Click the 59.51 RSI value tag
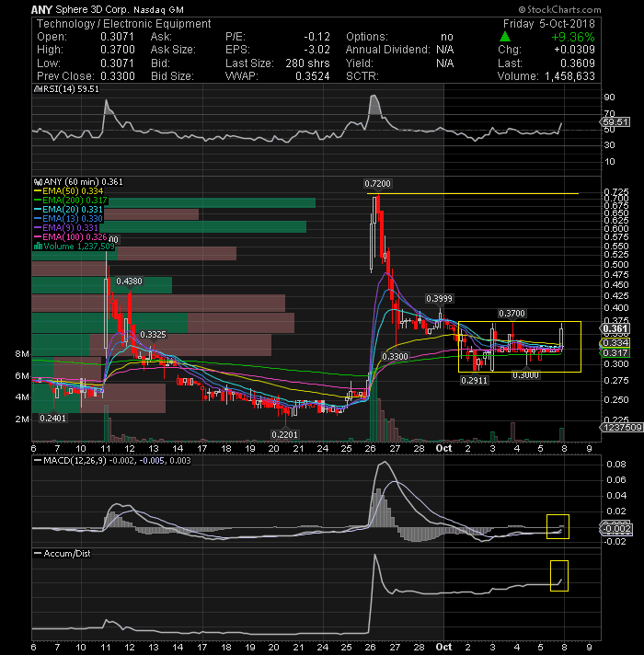Viewport: 644px width, 655px height. click(x=615, y=122)
